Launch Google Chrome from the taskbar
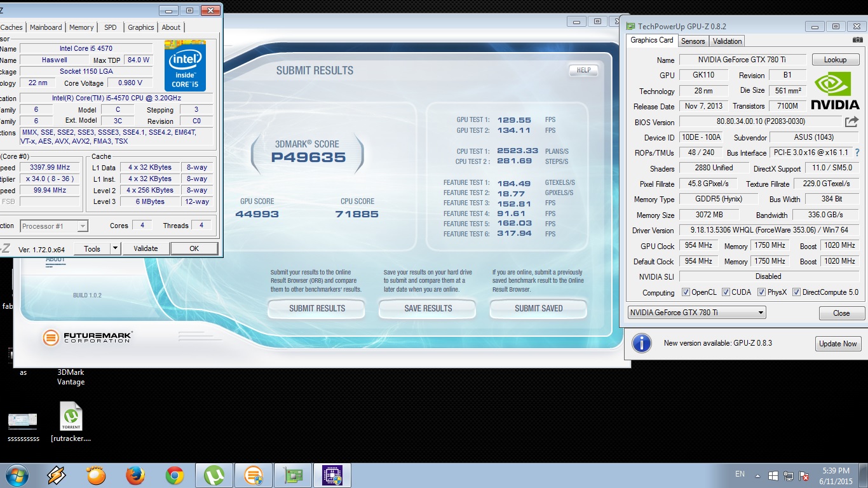Viewport: 868px width, 488px height. click(175, 475)
